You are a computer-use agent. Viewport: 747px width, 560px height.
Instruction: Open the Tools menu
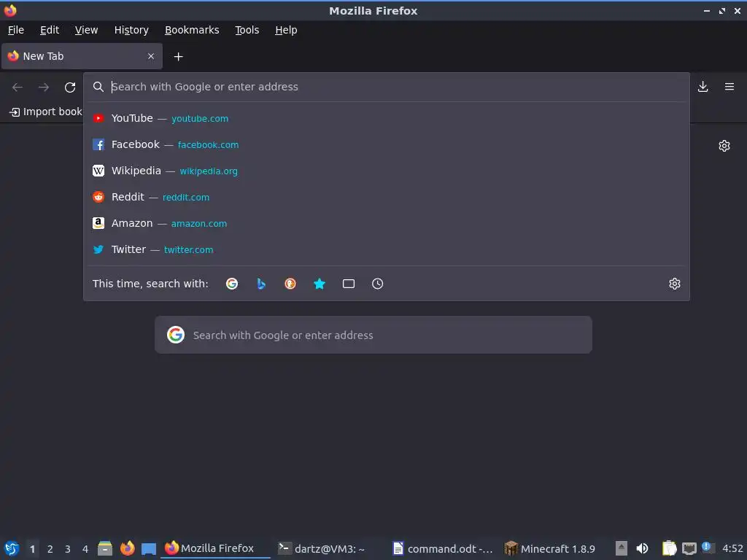point(247,30)
